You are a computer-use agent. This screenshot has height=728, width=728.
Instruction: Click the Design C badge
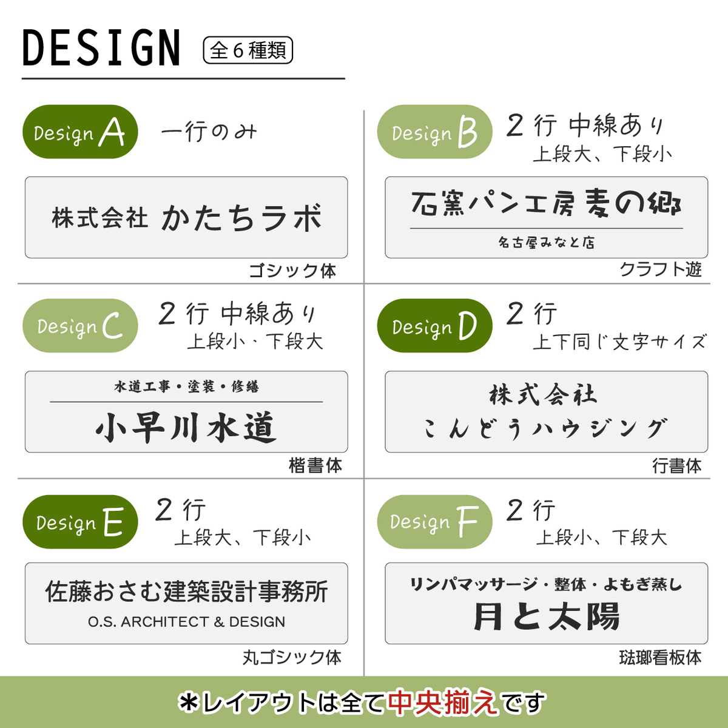80,326
